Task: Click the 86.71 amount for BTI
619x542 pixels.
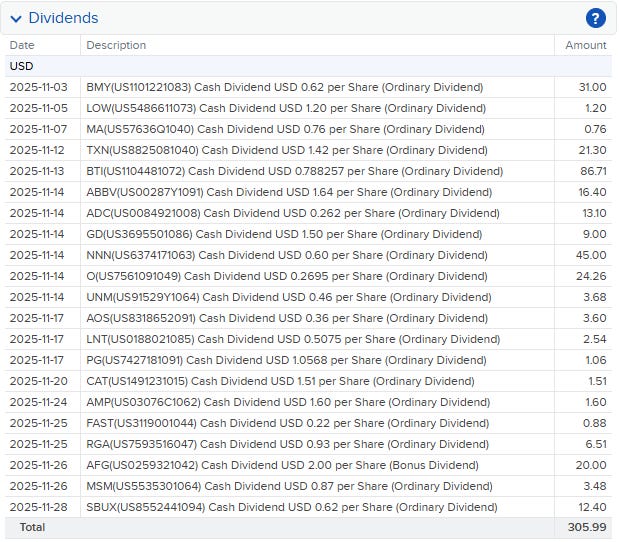Action: pyautogui.click(x=593, y=171)
